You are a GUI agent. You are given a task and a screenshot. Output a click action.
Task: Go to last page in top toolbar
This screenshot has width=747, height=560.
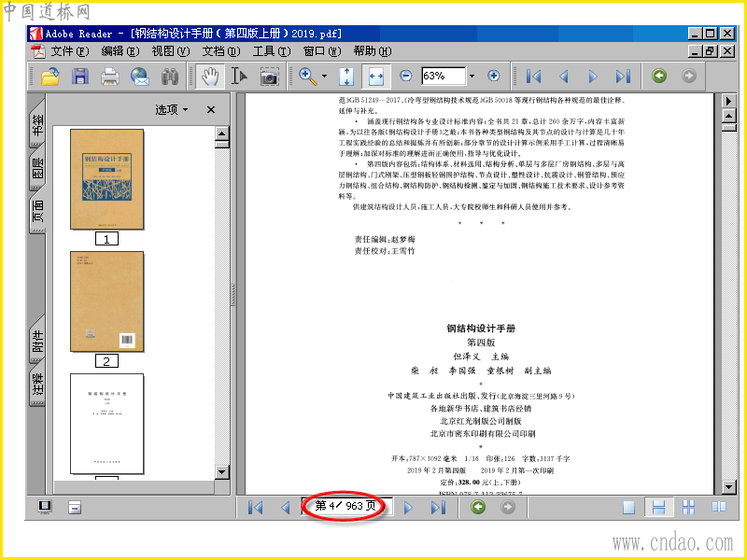623,77
